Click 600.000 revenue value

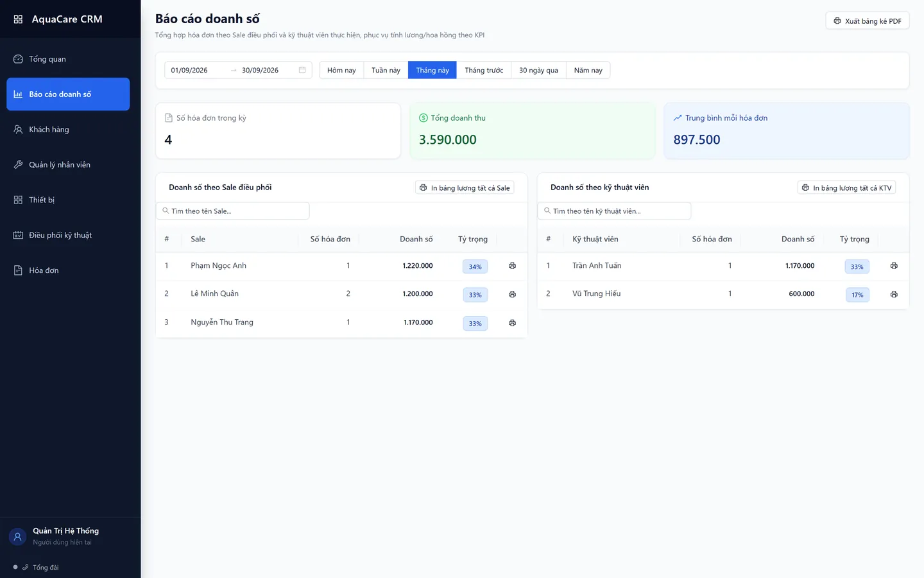pos(801,294)
